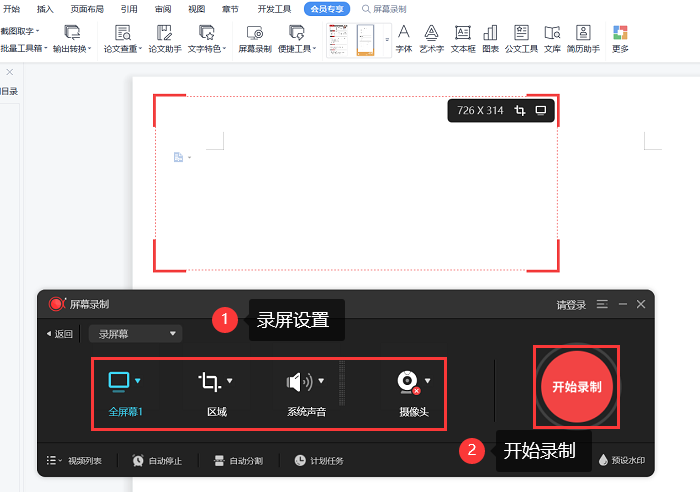Open dropdown arrow beside 全屏幕1
The height and width of the screenshot is (492, 700).
pyautogui.click(x=138, y=381)
